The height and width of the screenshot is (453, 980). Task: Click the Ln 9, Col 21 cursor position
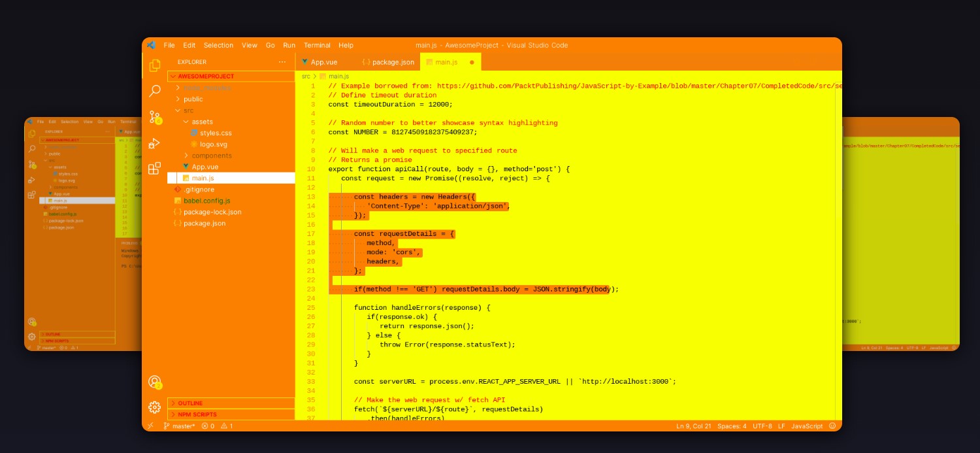point(694,426)
